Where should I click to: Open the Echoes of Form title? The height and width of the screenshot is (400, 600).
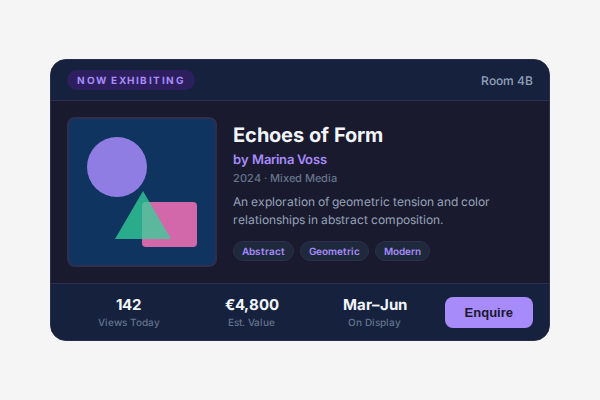308,135
